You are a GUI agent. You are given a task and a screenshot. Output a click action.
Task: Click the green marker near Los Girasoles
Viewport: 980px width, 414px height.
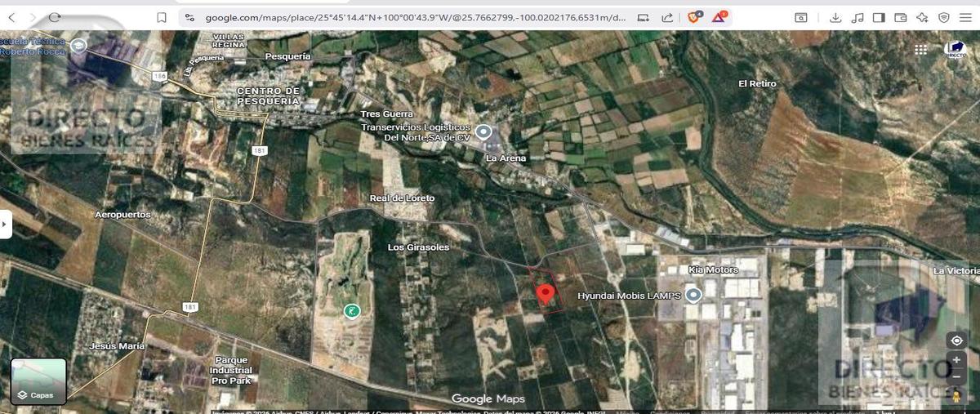351,309
